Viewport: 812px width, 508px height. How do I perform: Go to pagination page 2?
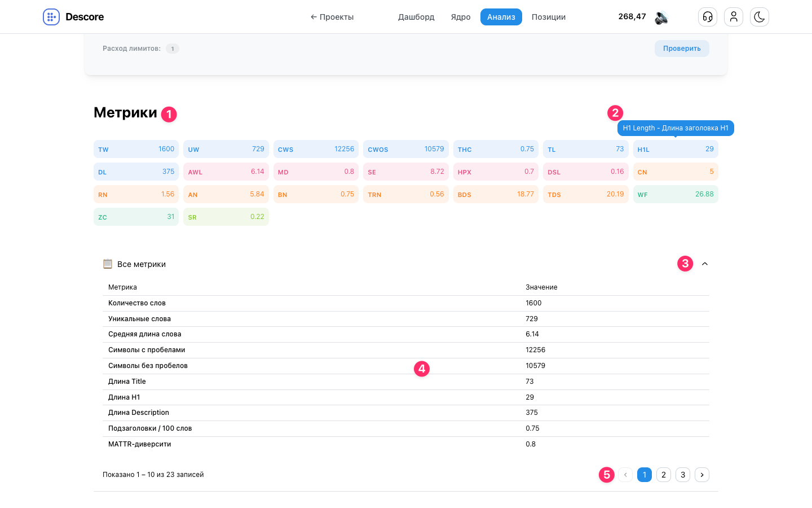point(664,475)
